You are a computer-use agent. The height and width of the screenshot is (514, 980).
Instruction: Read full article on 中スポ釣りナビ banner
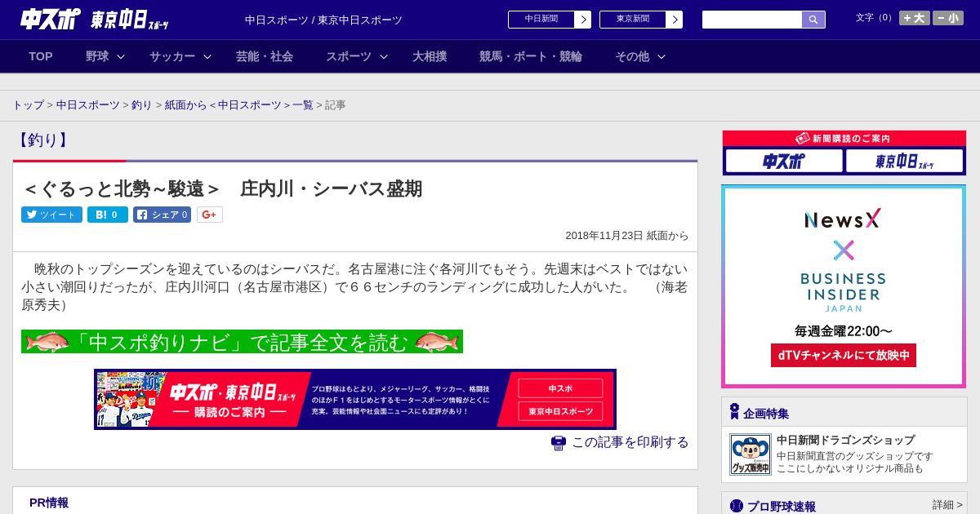point(242,342)
